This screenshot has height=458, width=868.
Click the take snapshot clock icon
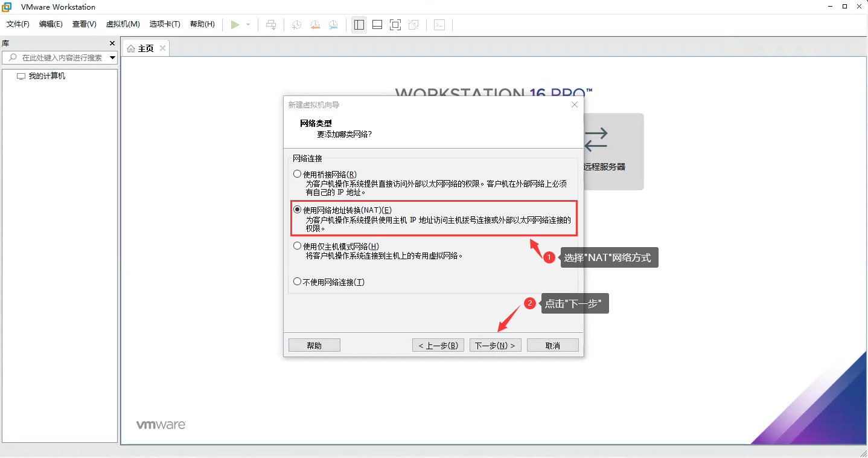[x=296, y=25]
